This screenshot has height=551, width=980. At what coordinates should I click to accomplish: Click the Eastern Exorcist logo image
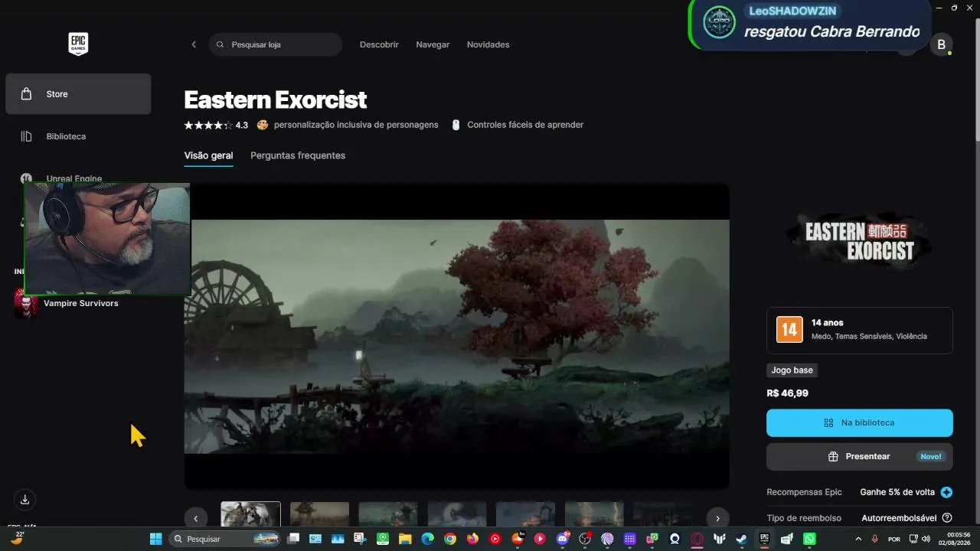[x=860, y=241]
